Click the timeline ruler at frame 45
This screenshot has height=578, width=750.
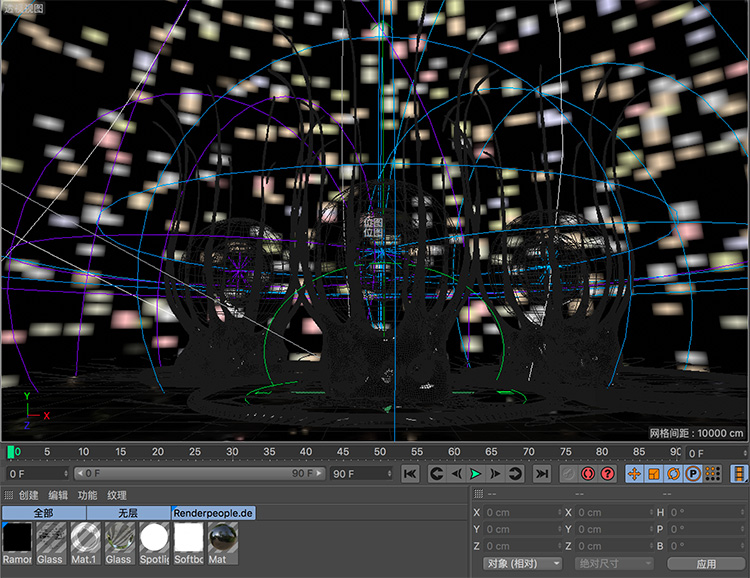[x=344, y=452]
